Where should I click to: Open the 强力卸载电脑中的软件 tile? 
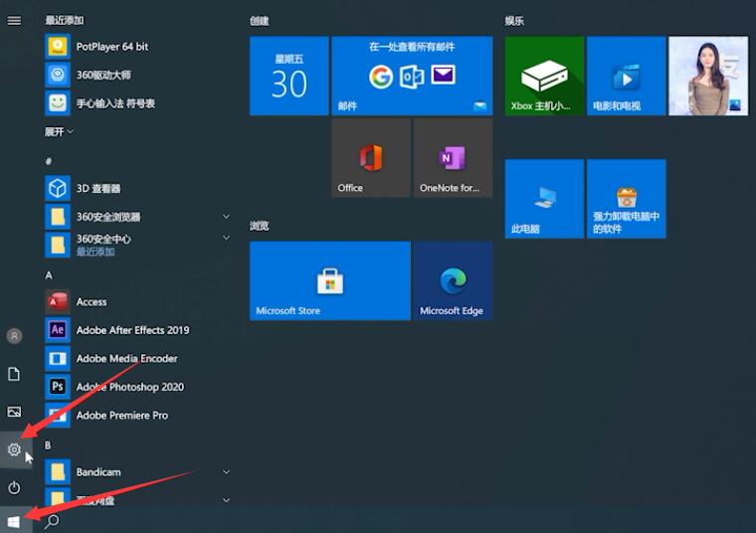627,199
